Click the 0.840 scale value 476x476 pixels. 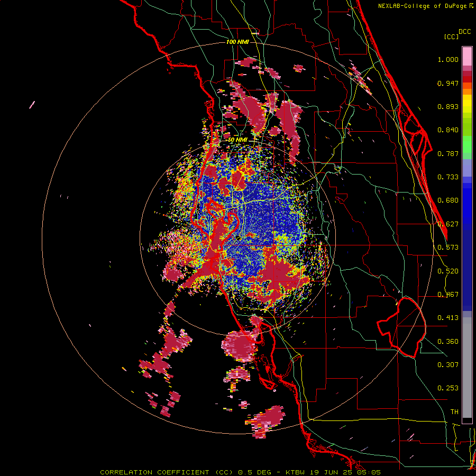pyautogui.click(x=448, y=130)
